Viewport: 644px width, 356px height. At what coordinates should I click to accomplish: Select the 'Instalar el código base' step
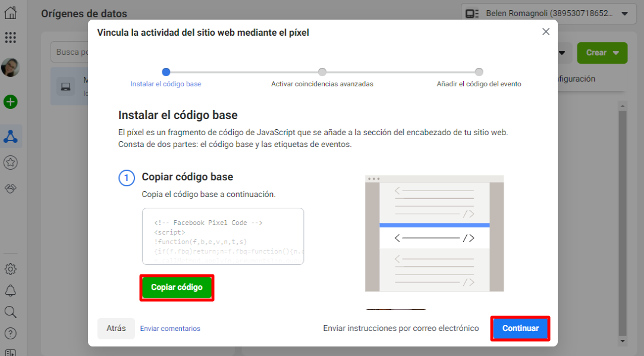(166, 78)
